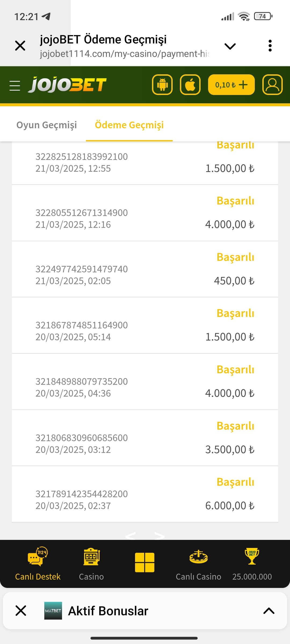
Task: Switch to Oyun Geçmişi tab
Action: [47, 125]
